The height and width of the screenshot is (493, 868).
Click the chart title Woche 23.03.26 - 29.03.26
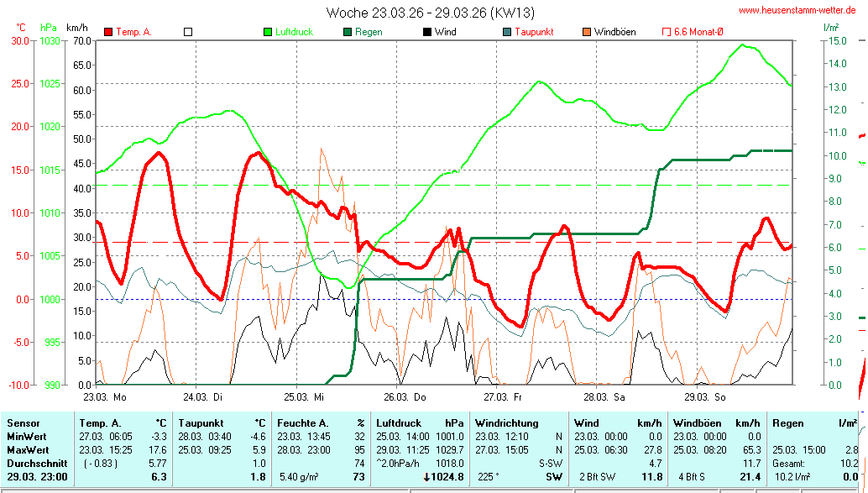coord(430,13)
